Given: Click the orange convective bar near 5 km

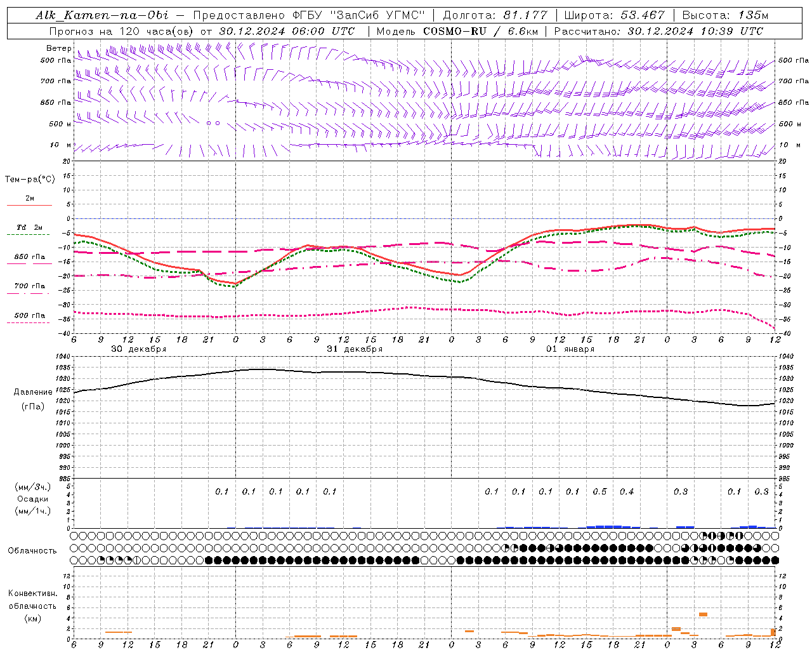Looking at the screenshot, I should (x=703, y=614).
